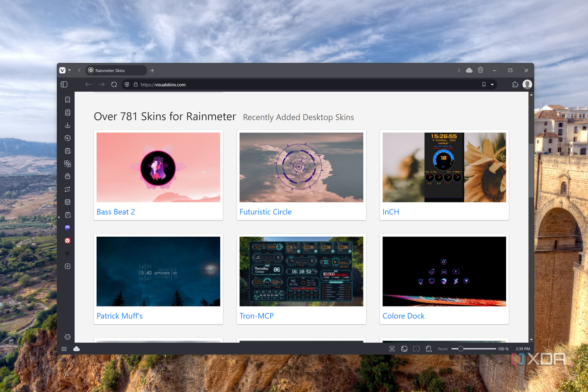Open the bookmark dropdown in the address bar
588x392 pixels.
tap(493, 84)
